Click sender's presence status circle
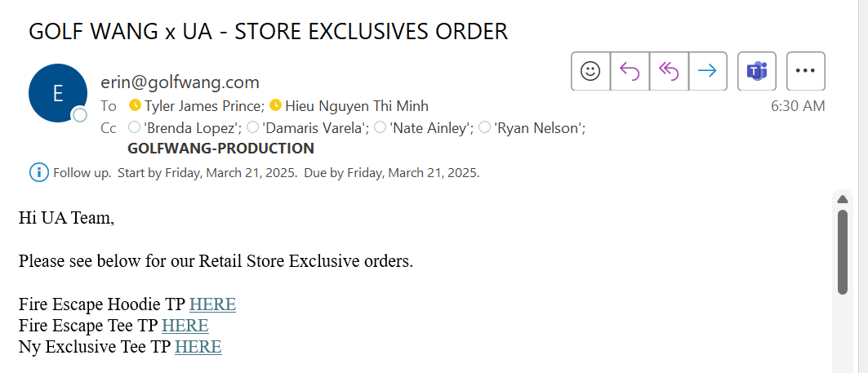868x373 pixels. [80, 115]
